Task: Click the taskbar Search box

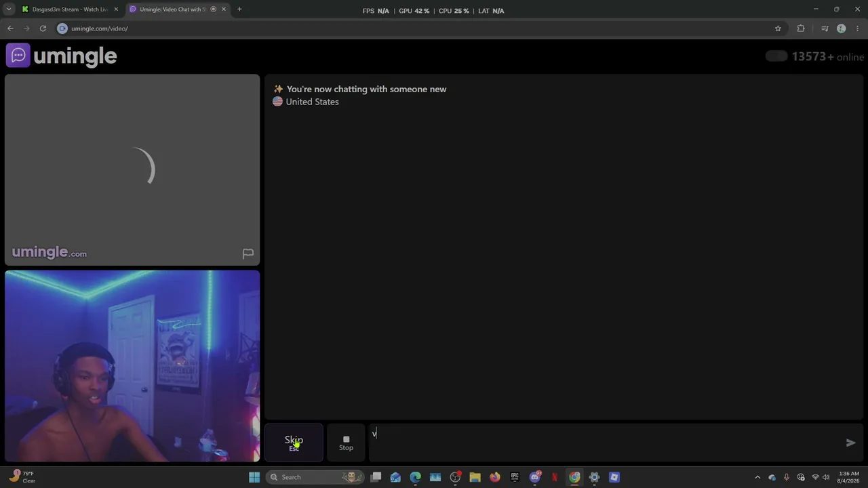Action: tap(315, 477)
